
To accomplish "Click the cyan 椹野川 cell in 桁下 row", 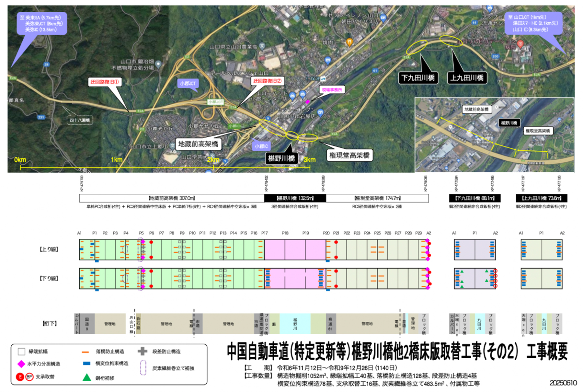I will [295, 324].
